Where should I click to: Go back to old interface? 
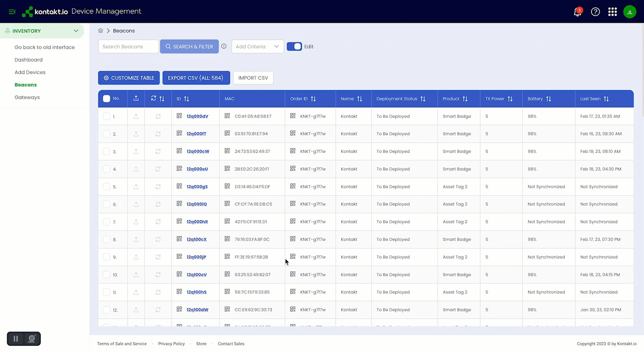pyautogui.click(x=45, y=47)
